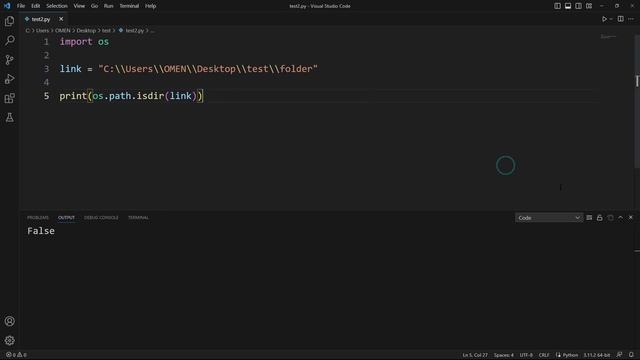Viewport: 640px width, 360px height.
Task: Click test2.py in the breadcrumb
Action: tap(135, 31)
